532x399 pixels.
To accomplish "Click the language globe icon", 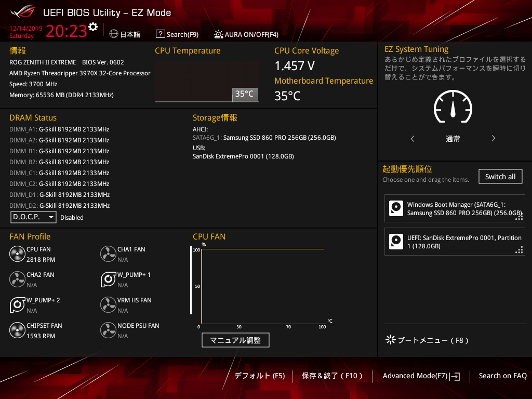I will coord(114,34).
